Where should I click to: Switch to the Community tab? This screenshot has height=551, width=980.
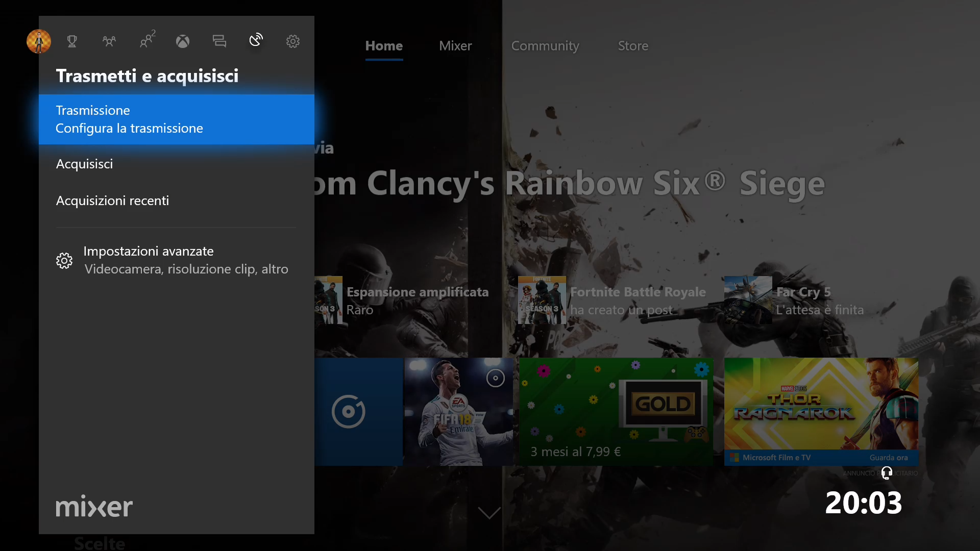point(545,45)
